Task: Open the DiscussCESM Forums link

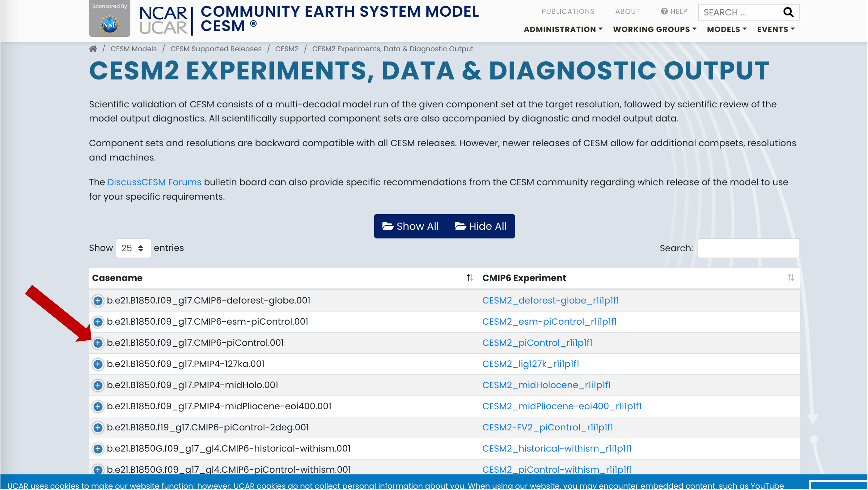Action: [154, 182]
